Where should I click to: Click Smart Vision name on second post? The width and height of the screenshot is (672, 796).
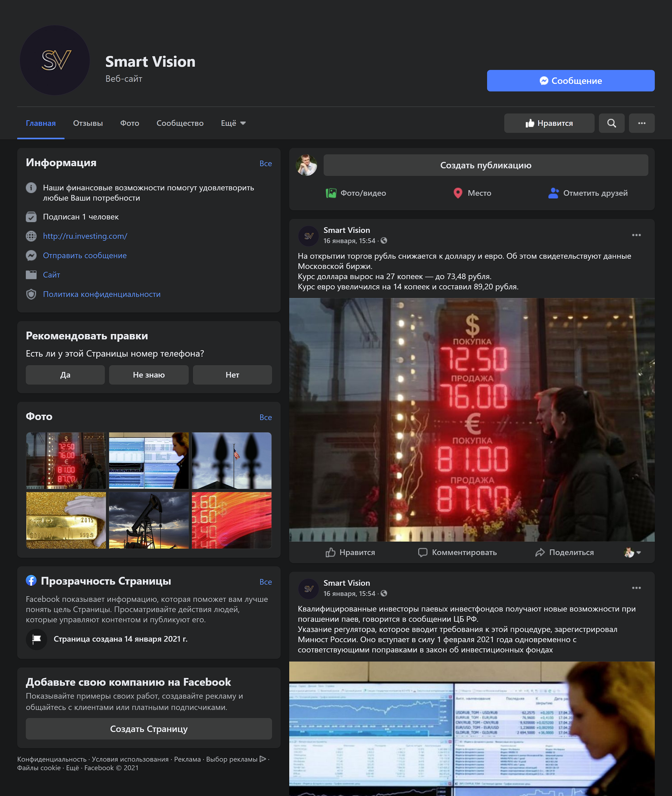tap(347, 583)
